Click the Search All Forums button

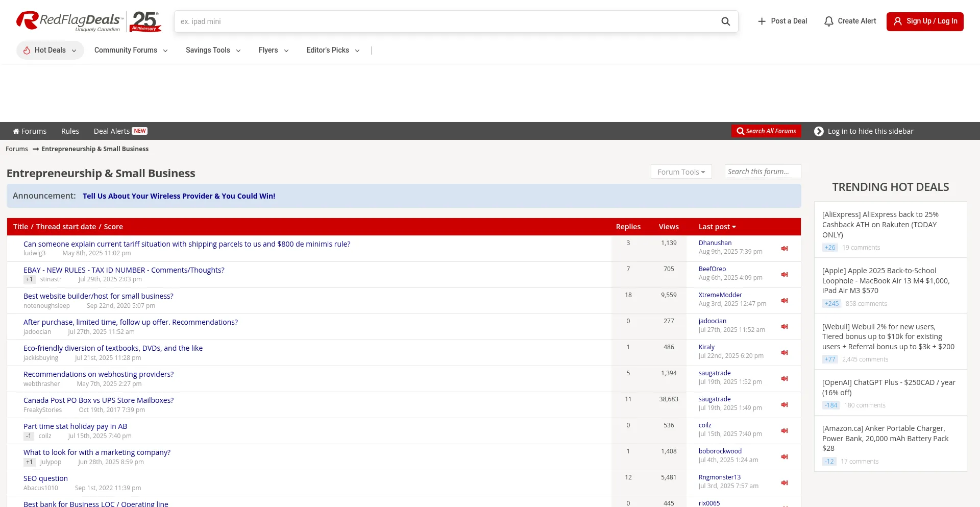766,131
